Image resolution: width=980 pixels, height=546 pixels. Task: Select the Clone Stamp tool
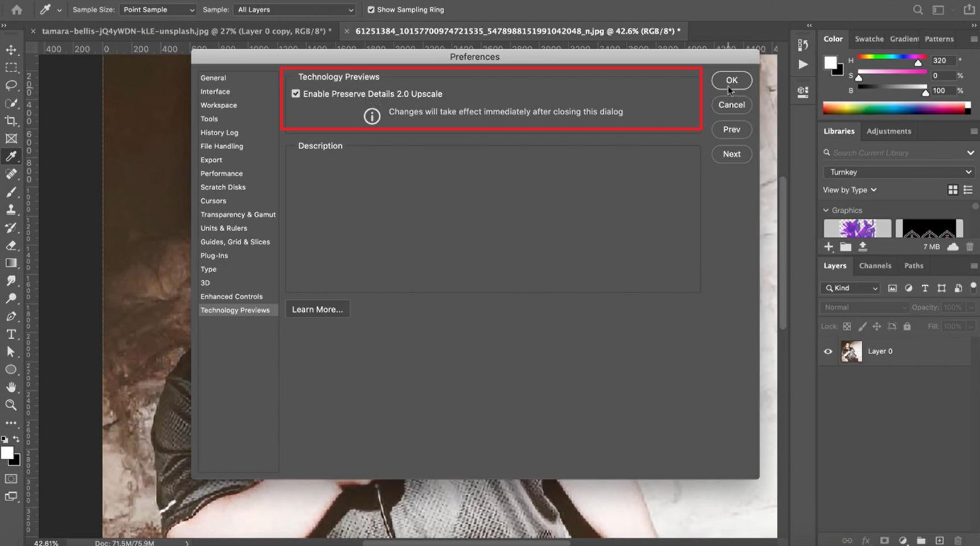pyautogui.click(x=11, y=210)
